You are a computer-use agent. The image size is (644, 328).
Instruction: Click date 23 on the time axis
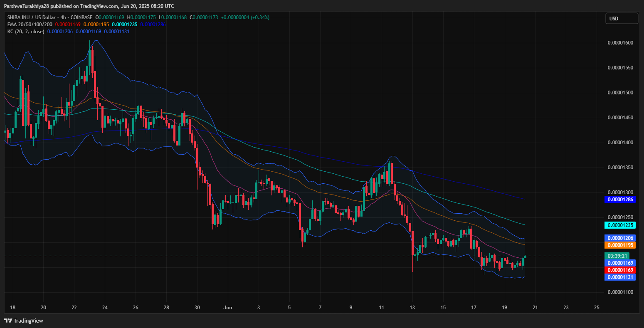566,308
